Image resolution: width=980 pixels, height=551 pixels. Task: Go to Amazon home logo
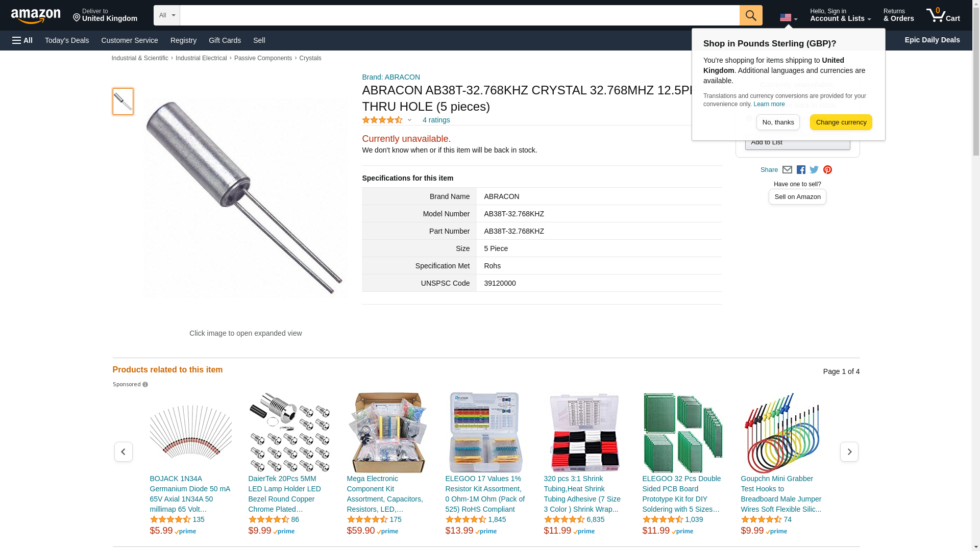tap(36, 16)
